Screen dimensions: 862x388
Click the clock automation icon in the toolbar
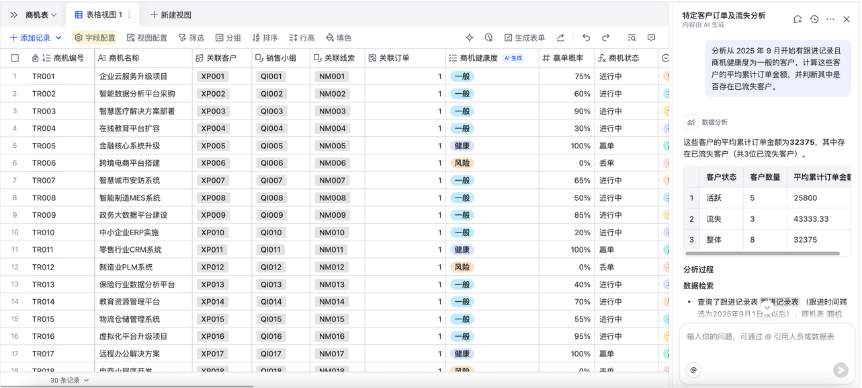click(488, 38)
